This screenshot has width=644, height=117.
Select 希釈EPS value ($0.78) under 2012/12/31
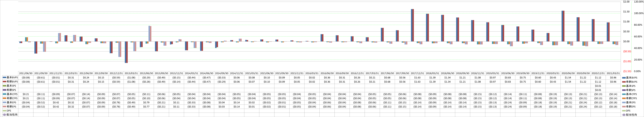[x=116, y=107]
